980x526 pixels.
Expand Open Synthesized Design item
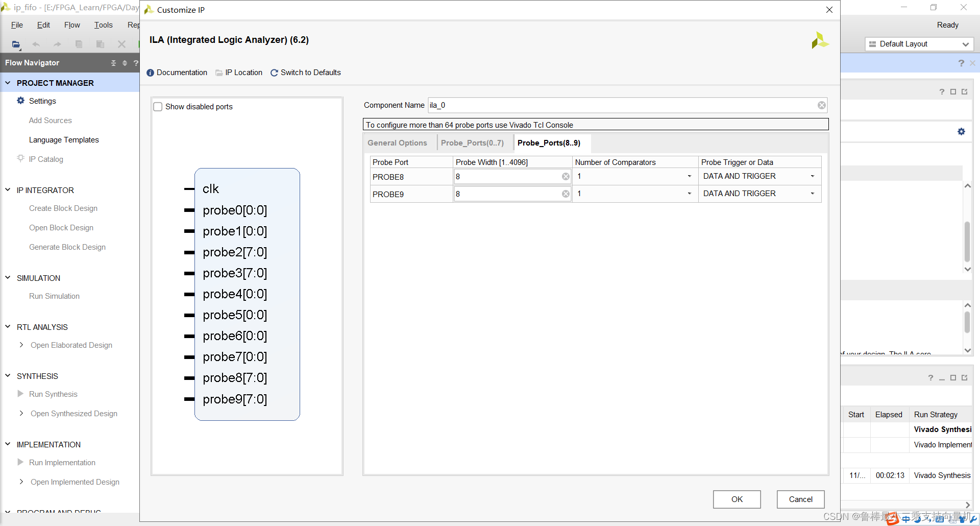click(21, 413)
